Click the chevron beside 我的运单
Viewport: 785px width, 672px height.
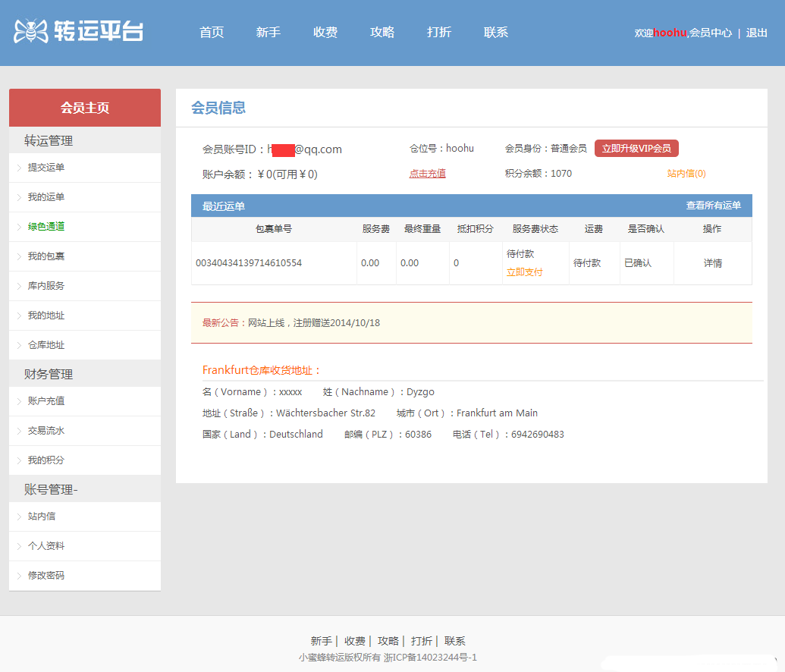(x=19, y=197)
